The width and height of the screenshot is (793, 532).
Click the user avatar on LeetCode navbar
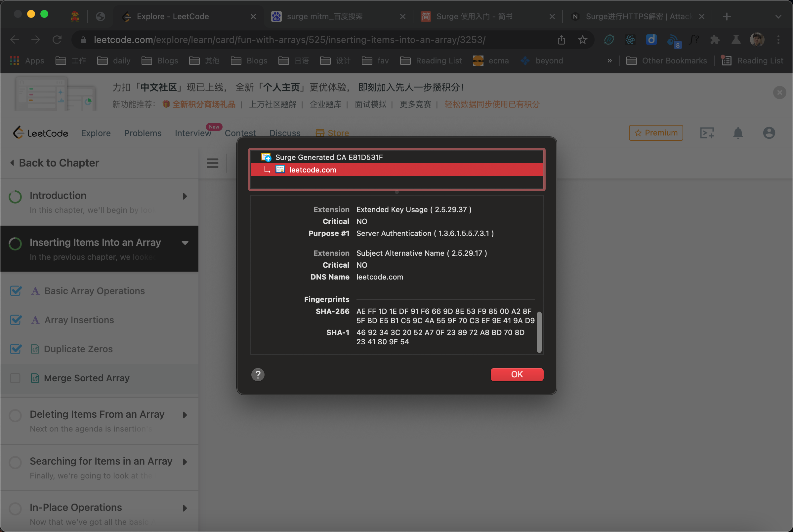pos(769,133)
